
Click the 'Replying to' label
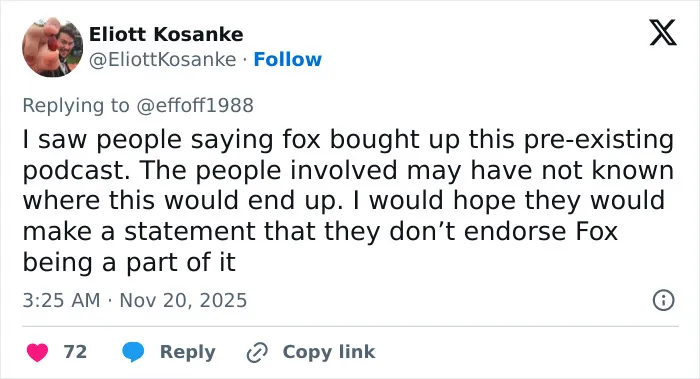pyautogui.click(x=76, y=106)
